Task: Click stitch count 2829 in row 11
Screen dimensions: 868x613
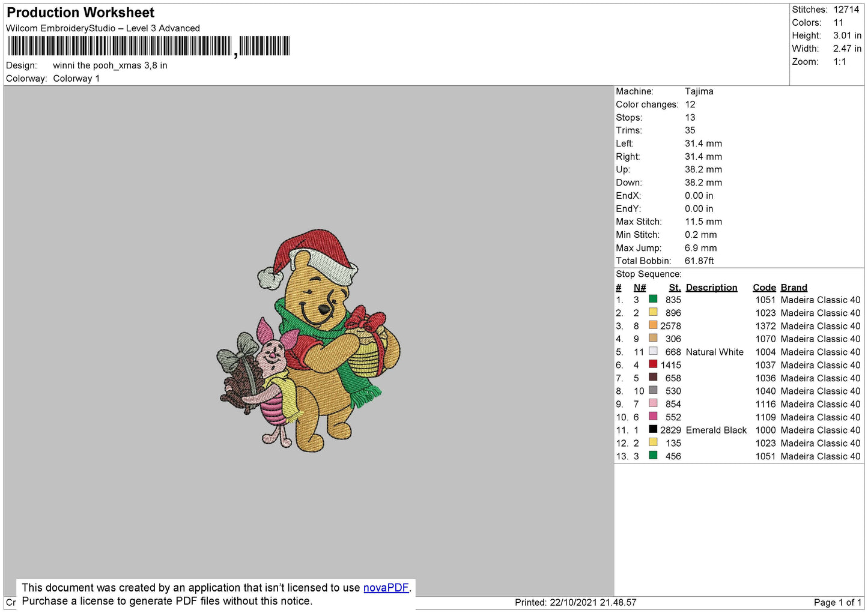Action: click(x=671, y=430)
